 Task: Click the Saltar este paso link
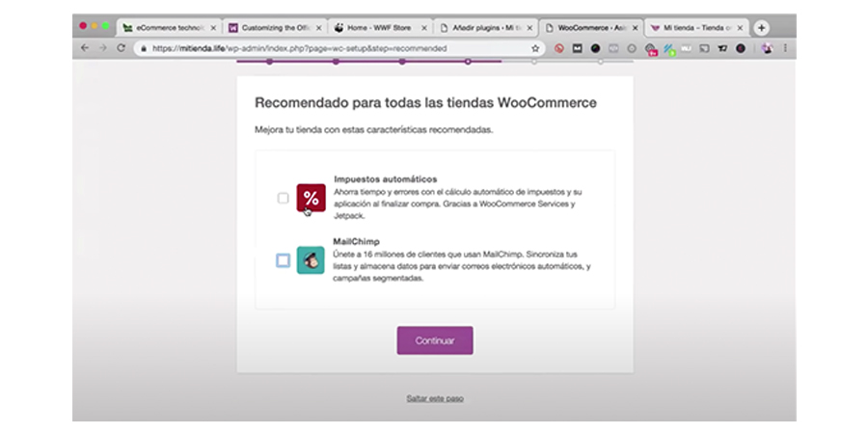pos(435,398)
